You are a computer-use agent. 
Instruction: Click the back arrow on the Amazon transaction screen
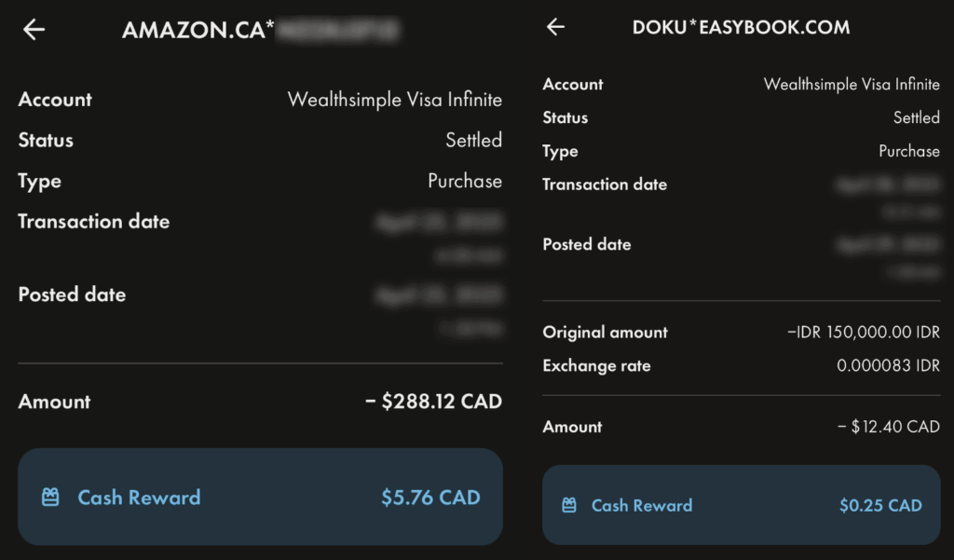[x=34, y=29]
